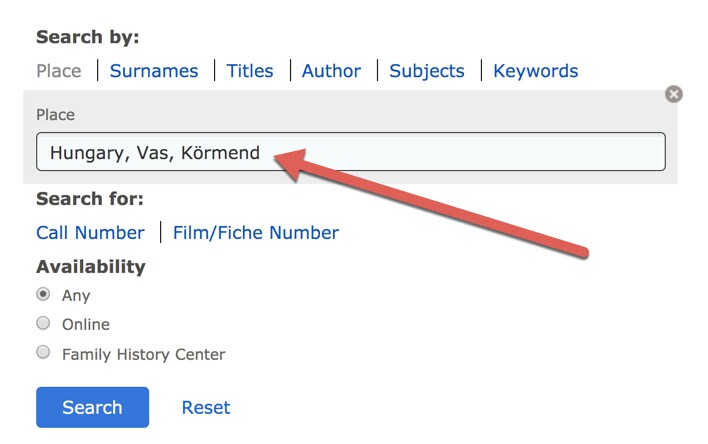The image size is (708, 444).
Task: Choose the Subjects search option
Action: pos(427,71)
